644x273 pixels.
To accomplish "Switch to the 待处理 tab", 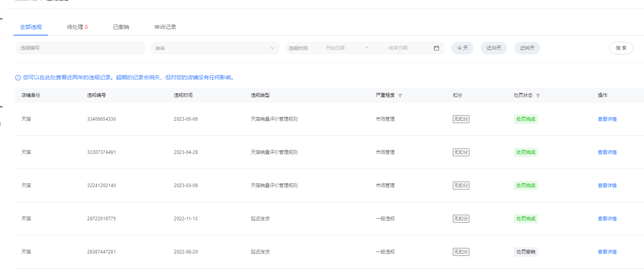I will click(x=77, y=27).
